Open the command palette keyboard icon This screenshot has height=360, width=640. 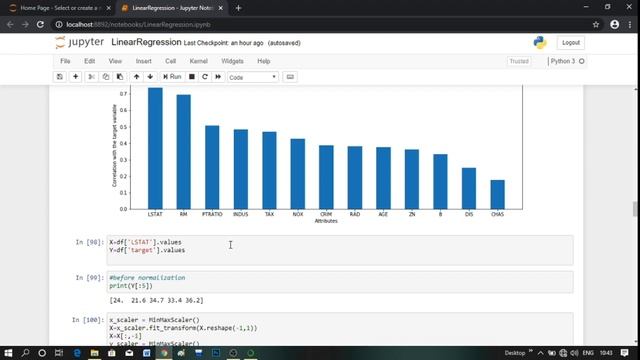click(x=290, y=77)
